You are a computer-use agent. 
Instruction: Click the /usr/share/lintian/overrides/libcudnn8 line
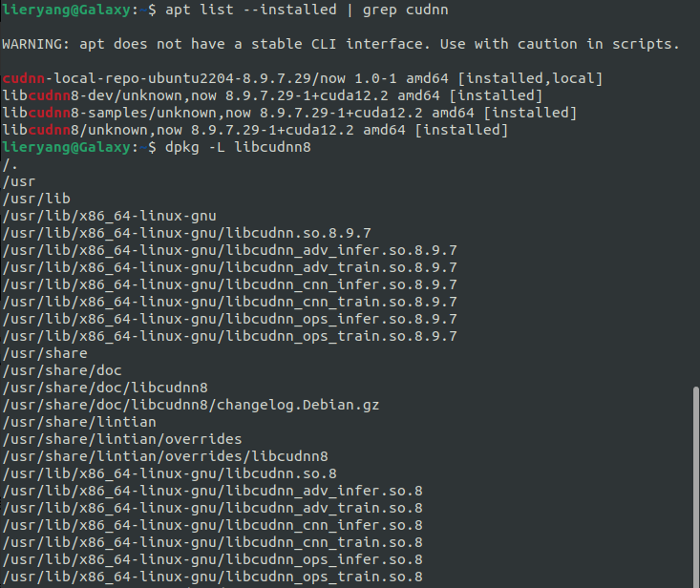point(165,456)
